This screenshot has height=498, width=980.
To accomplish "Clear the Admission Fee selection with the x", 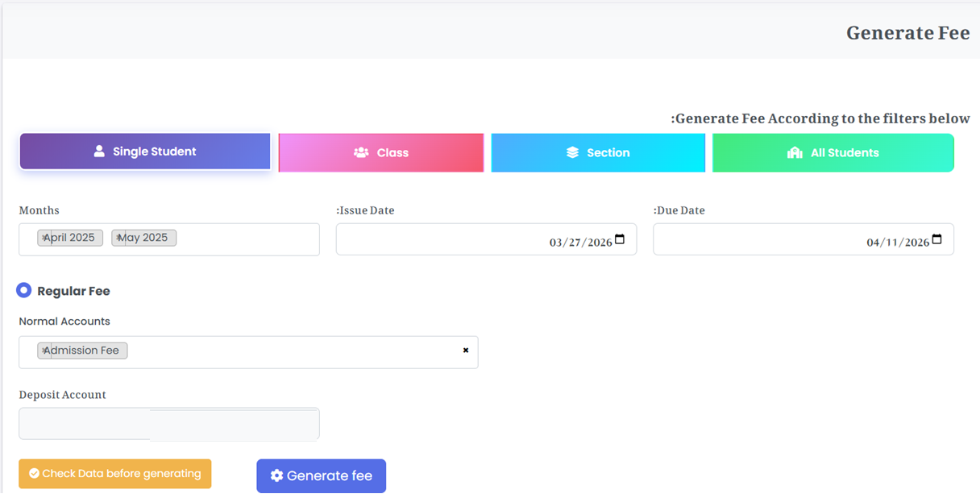I will point(465,350).
